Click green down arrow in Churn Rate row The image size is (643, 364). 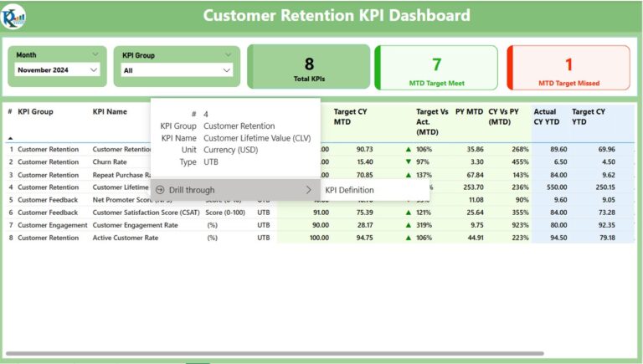pos(408,161)
